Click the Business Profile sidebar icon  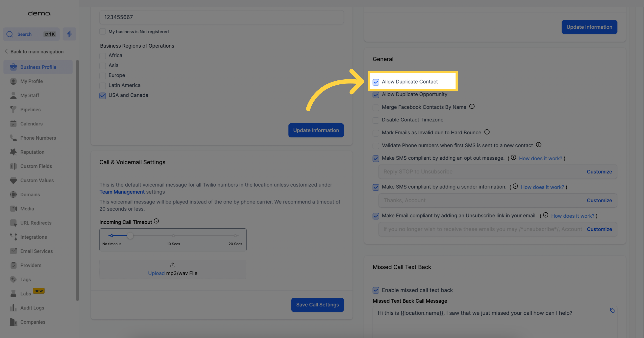(x=13, y=66)
